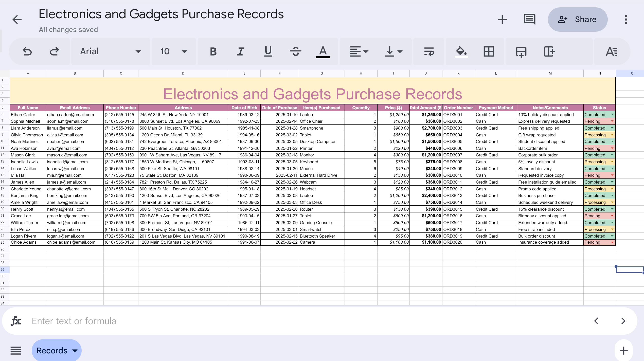Click the text wrapping icon
The image size is (644, 361).
pyautogui.click(x=429, y=51)
